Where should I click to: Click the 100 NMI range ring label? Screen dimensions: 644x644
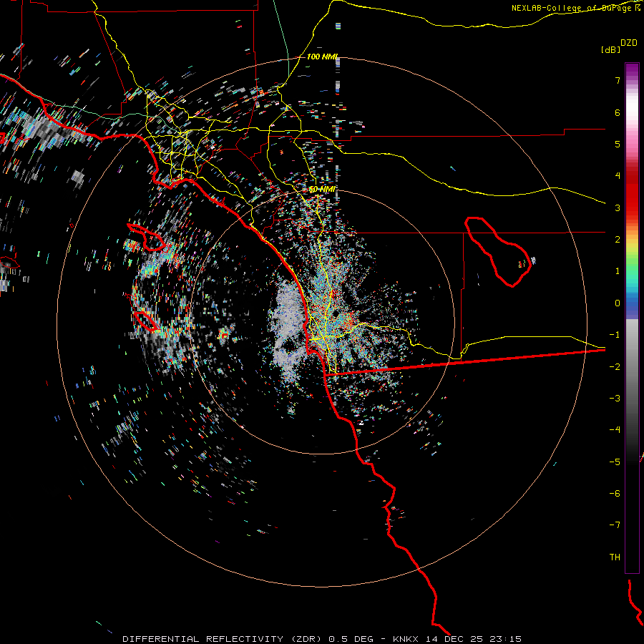pyautogui.click(x=322, y=57)
